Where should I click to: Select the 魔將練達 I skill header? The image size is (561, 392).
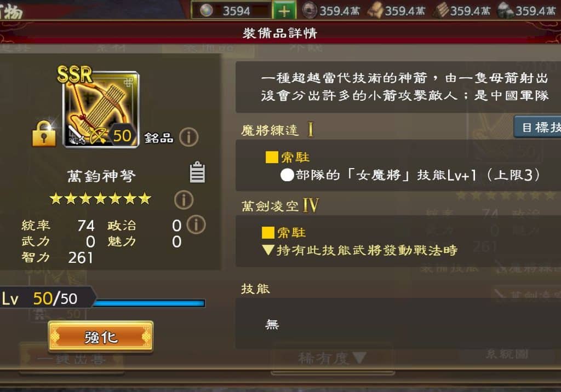[277, 130]
